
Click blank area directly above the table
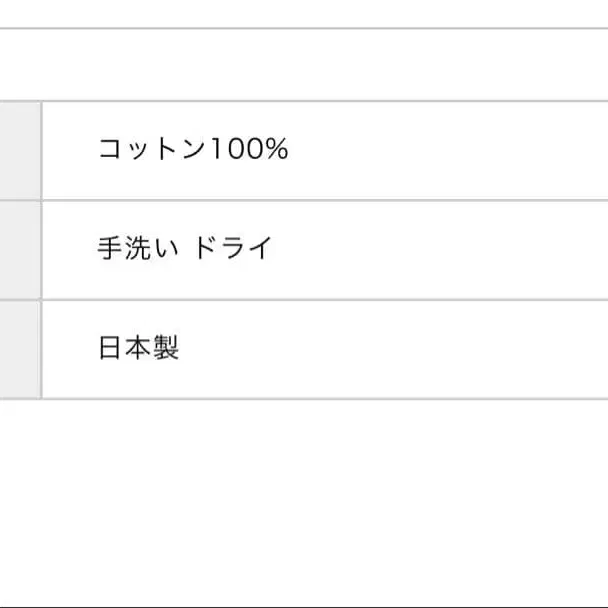[x=300, y=65]
